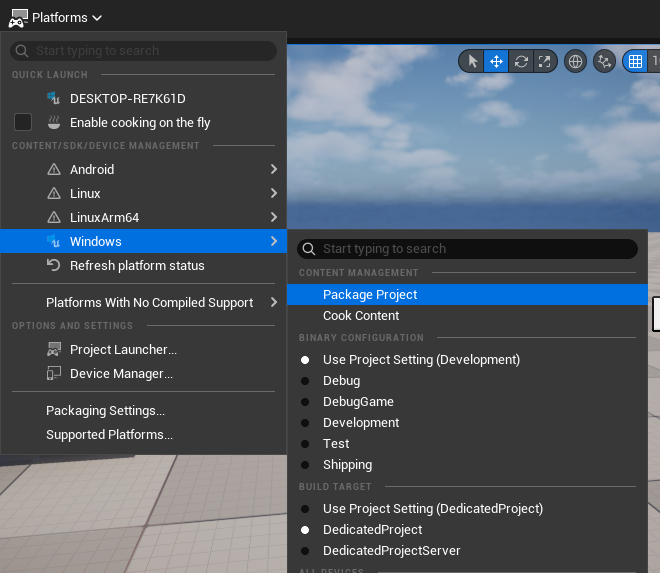The height and width of the screenshot is (573, 660).
Task: Toggle surface snapping icon
Action: pyautogui.click(x=604, y=61)
